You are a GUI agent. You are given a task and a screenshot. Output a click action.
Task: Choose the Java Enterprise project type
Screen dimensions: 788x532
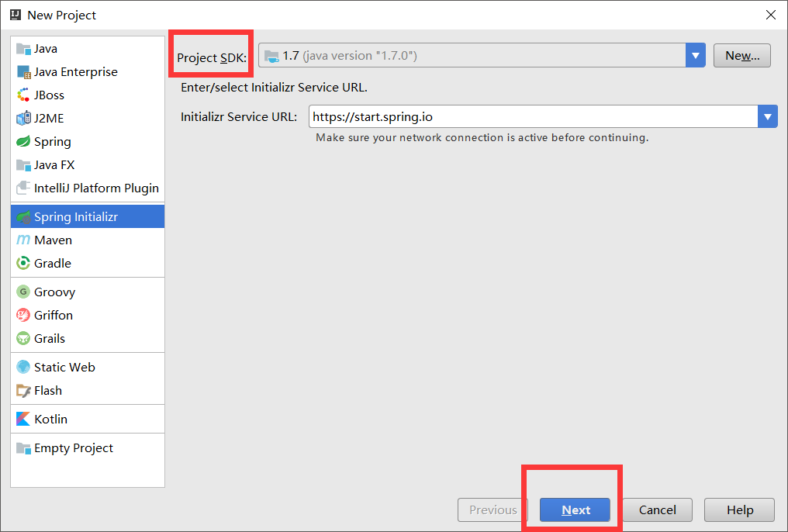coord(88,72)
